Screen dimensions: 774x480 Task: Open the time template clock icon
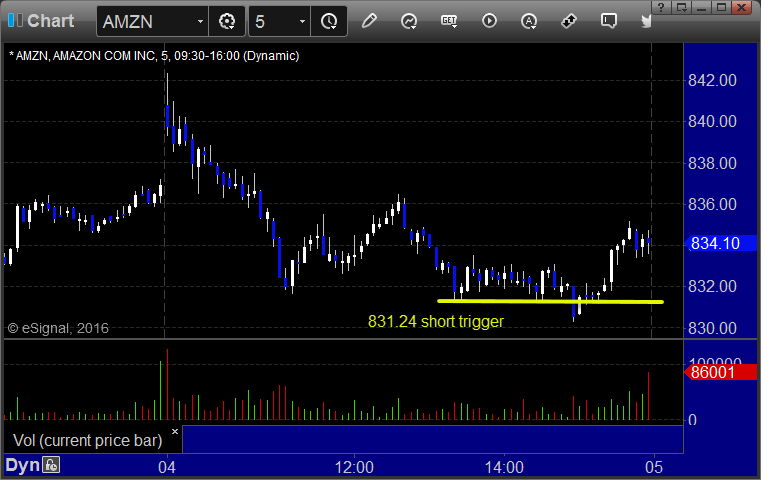tap(329, 22)
